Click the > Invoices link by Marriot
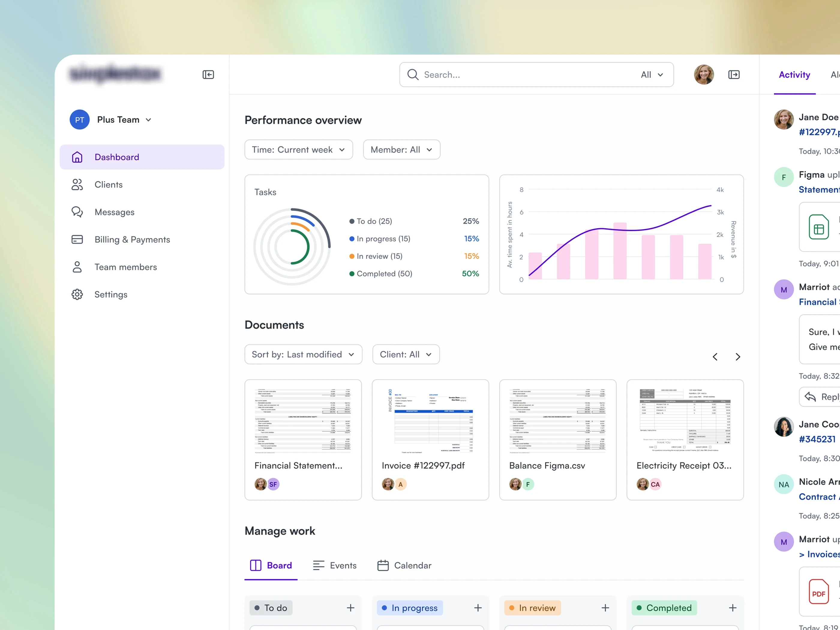The width and height of the screenshot is (840, 630). 819,554
